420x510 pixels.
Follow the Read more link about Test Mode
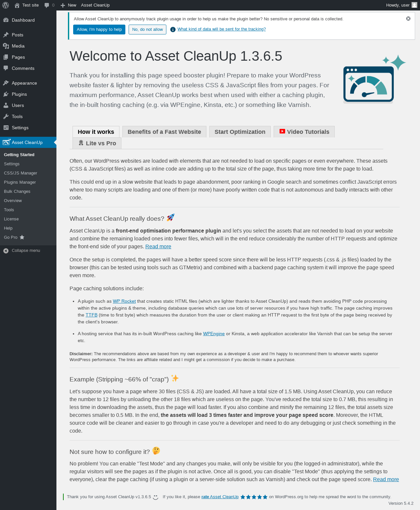pos(386,479)
